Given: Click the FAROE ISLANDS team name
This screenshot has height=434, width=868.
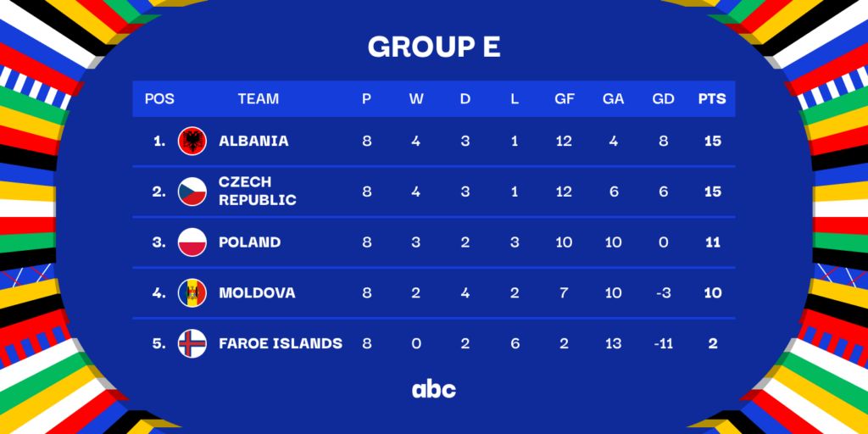Looking at the screenshot, I should [x=281, y=343].
